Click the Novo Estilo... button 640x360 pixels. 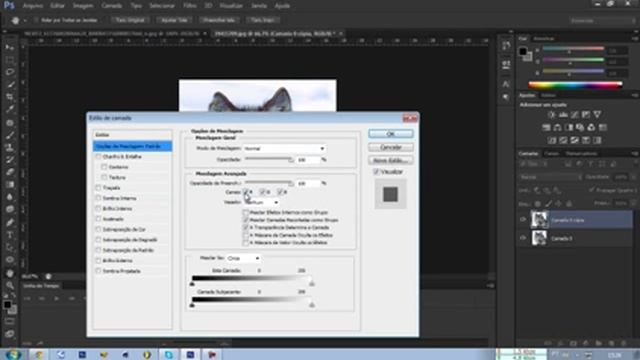click(x=391, y=160)
